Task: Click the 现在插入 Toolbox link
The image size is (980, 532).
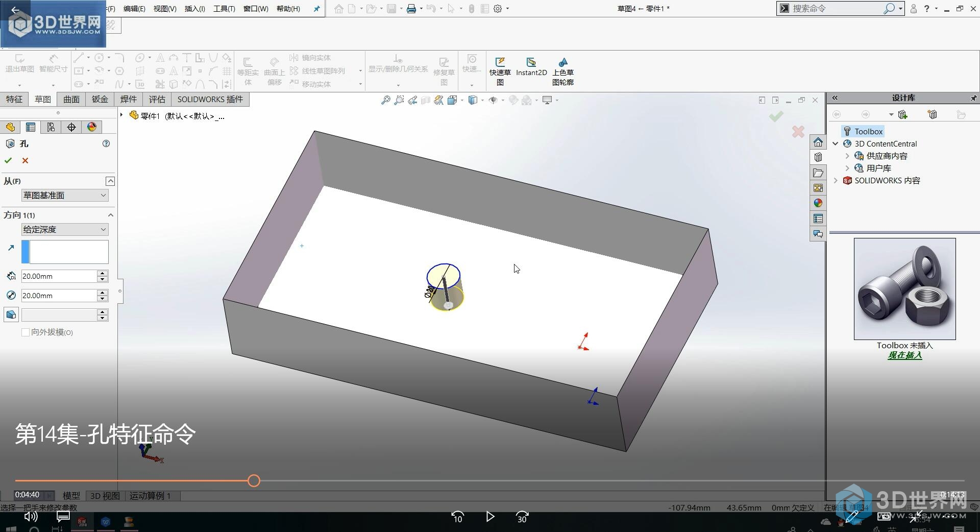Action: [x=905, y=355]
